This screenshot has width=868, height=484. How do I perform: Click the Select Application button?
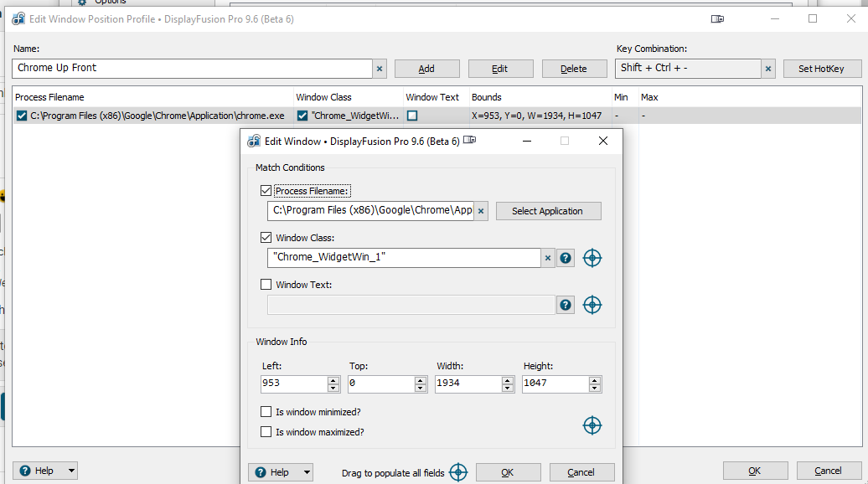pyautogui.click(x=548, y=211)
